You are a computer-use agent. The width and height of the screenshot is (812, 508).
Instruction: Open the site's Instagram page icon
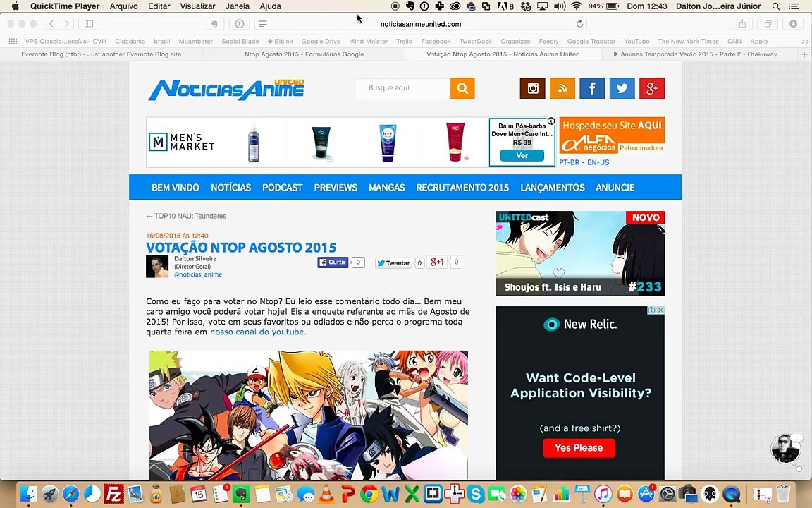532,88
